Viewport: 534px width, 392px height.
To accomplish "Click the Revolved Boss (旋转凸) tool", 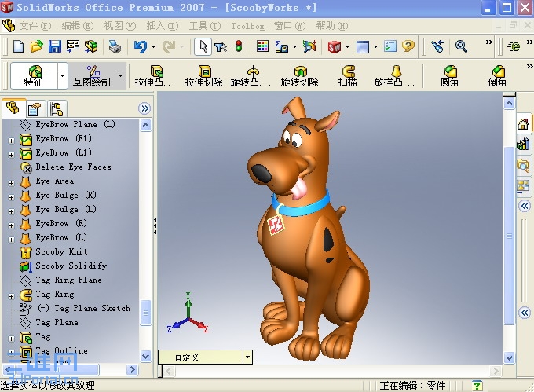I will click(251, 76).
